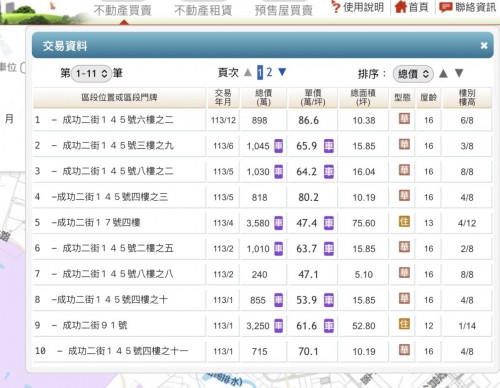Switch to 預售屋買賣 tab
Viewport: 500px width, 388px height.
[x=284, y=10]
